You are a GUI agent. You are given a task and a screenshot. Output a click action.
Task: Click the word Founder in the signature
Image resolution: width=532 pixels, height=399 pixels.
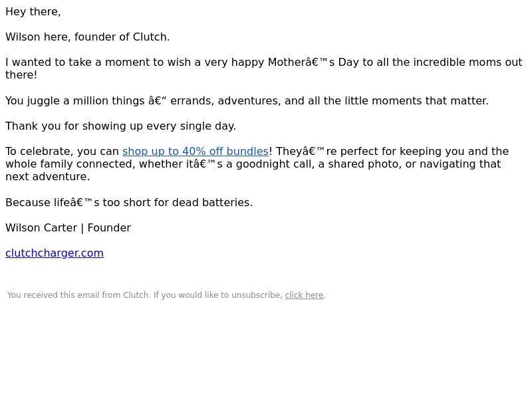tap(109, 228)
